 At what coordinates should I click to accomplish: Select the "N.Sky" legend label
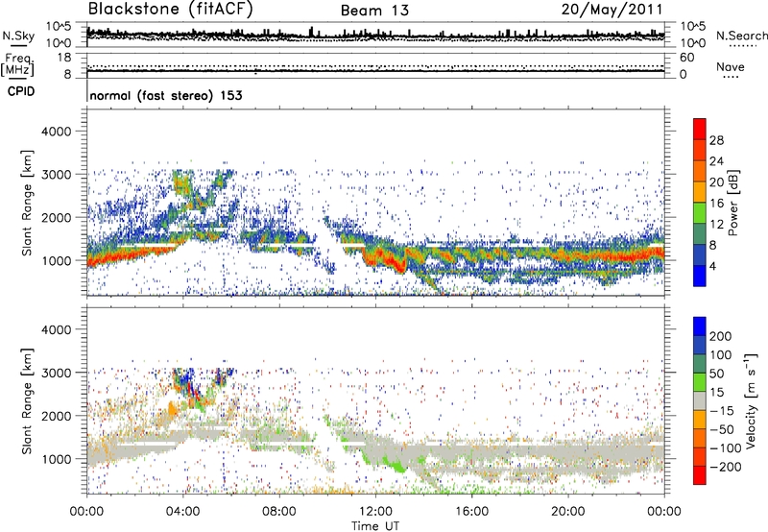click(x=18, y=36)
